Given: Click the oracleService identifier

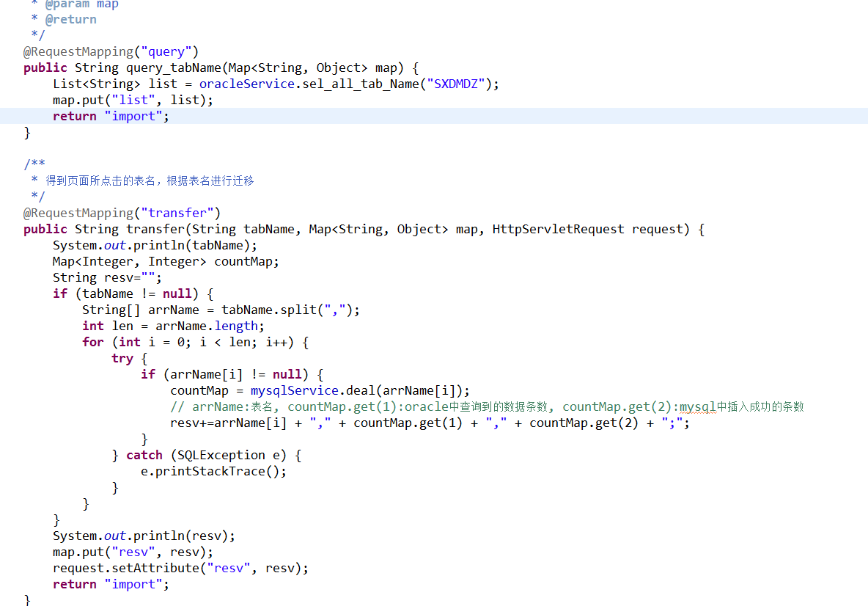Looking at the screenshot, I should tap(247, 84).
